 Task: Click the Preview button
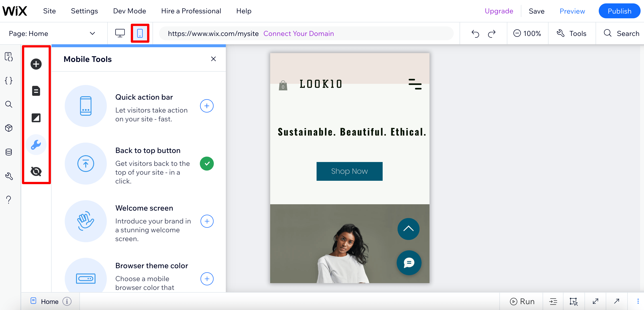(x=572, y=11)
